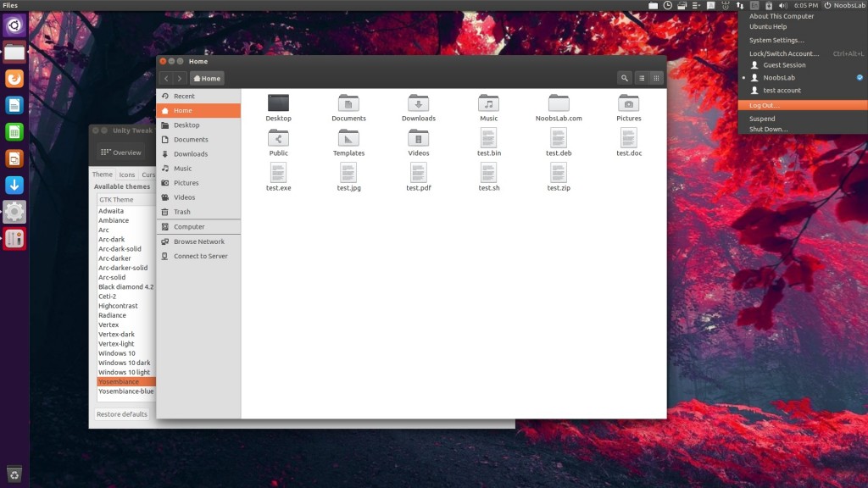Launch Firefox from the dock
868x488 pixels.
(x=14, y=79)
